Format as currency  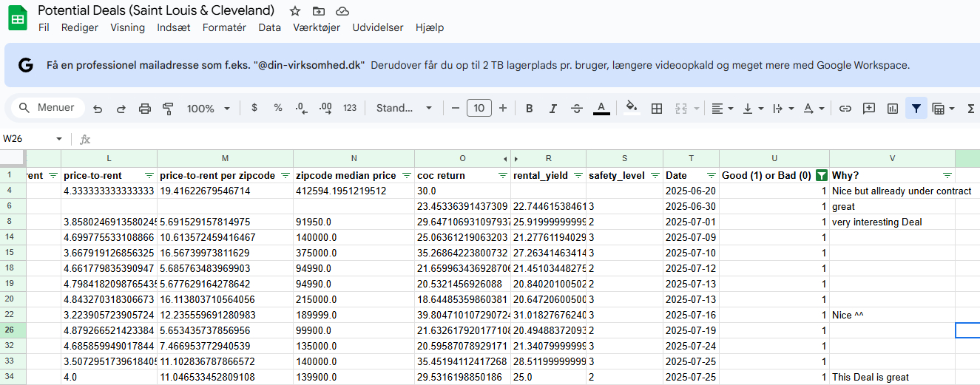[254, 108]
